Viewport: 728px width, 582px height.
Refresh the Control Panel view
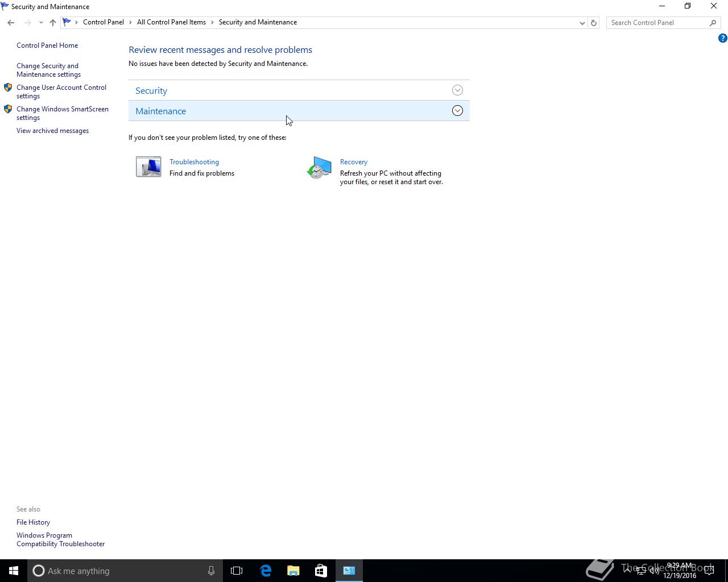click(x=594, y=23)
